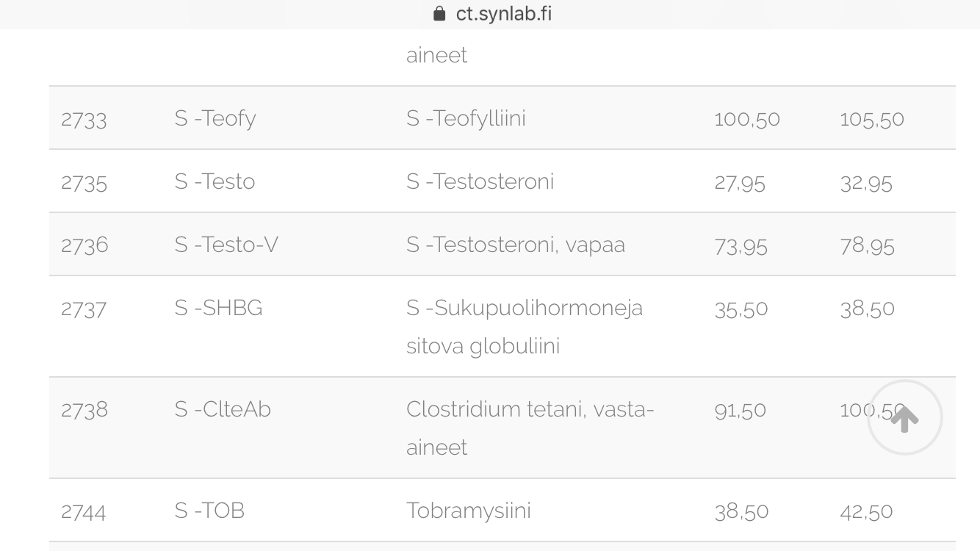Tap the price 42,50 for Tobramysiini
Viewport: 980px width, 551px height.
coord(866,511)
